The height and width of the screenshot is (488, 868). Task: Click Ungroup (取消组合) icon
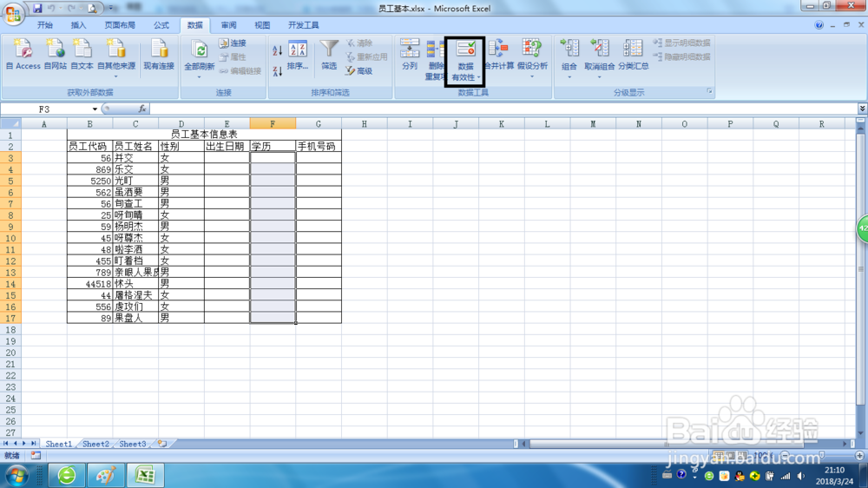(x=600, y=49)
